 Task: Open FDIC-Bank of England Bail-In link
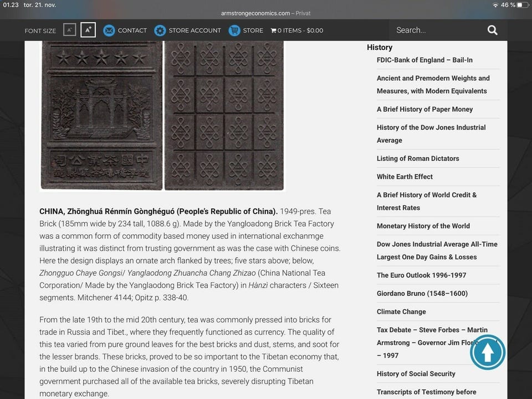pyautogui.click(x=424, y=60)
